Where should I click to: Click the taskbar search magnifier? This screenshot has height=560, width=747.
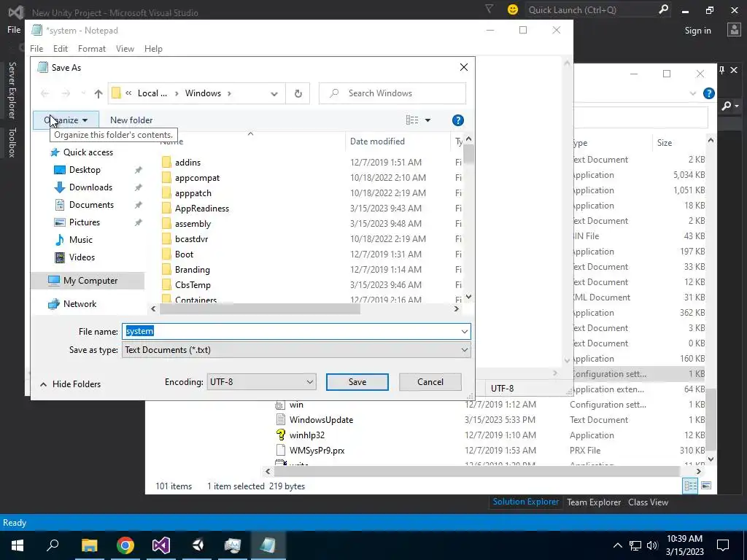click(x=53, y=545)
